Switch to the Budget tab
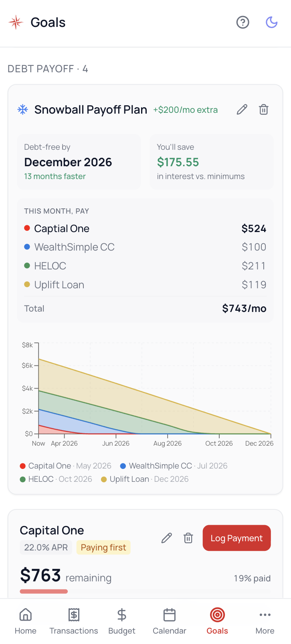Viewport: 291px width, 644px height. pos(122,621)
